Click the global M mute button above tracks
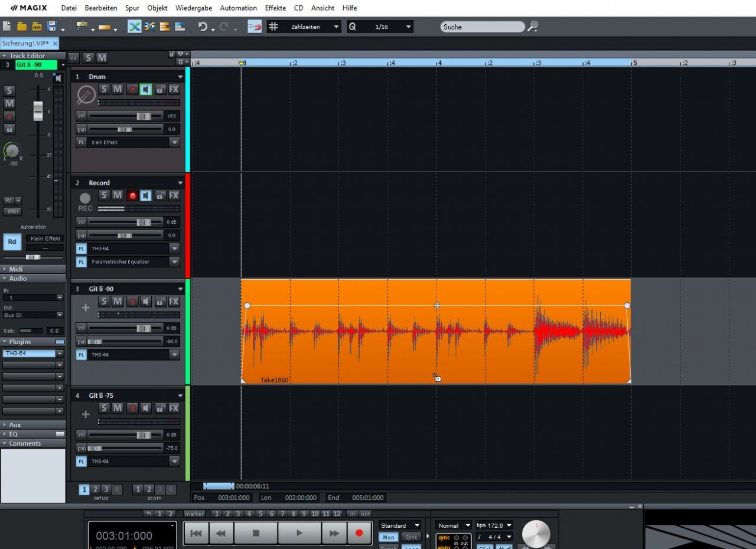Image resolution: width=756 pixels, height=549 pixels. click(102, 58)
